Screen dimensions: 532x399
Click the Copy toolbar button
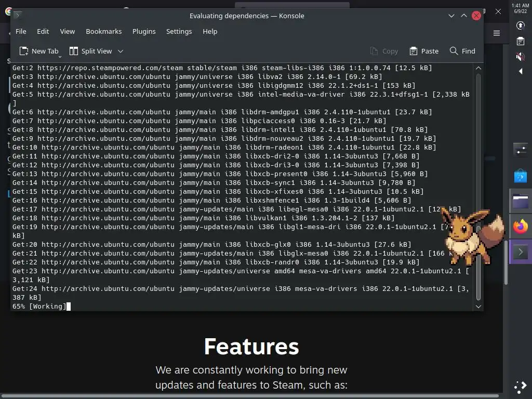coord(384,51)
